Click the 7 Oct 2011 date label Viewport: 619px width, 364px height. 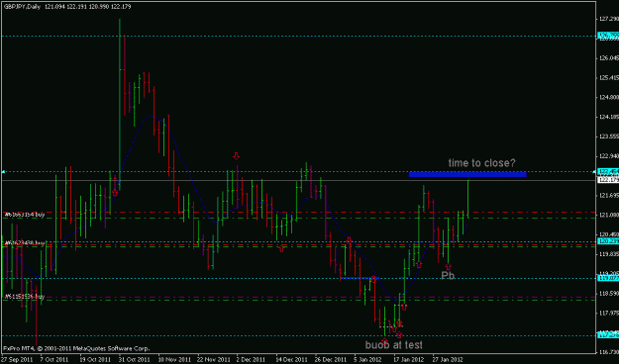[54, 360]
